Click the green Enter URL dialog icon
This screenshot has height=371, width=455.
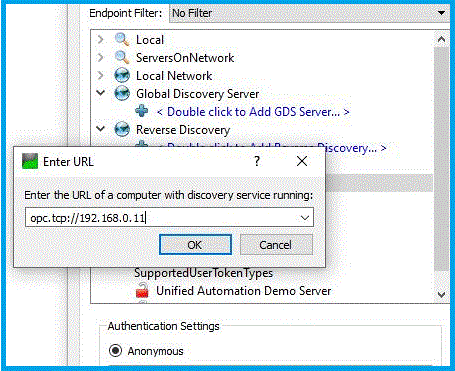[x=30, y=161]
